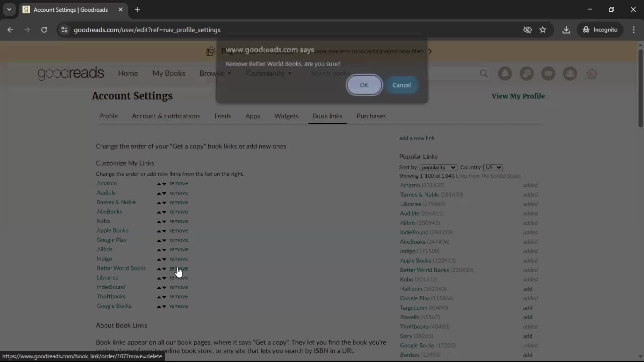Move Kobo link up with arrow
The height and width of the screenshot is (362, 644).
[159, 222]
